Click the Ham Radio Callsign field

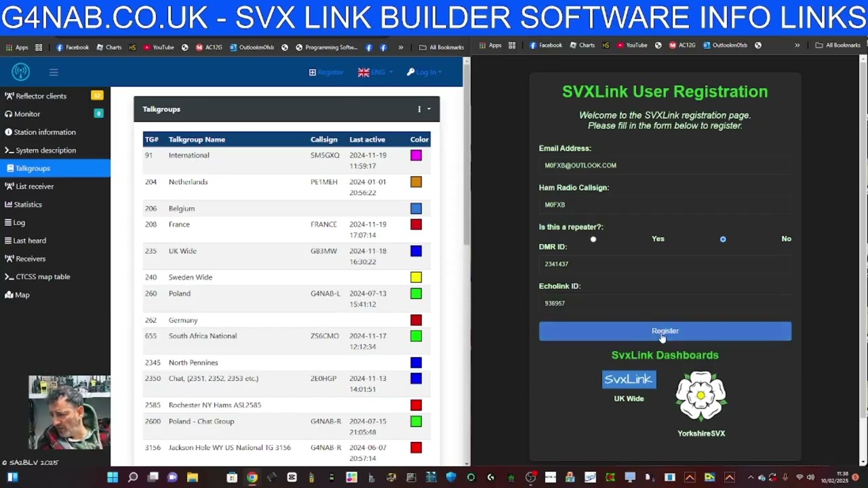click(x=665, y=205)
